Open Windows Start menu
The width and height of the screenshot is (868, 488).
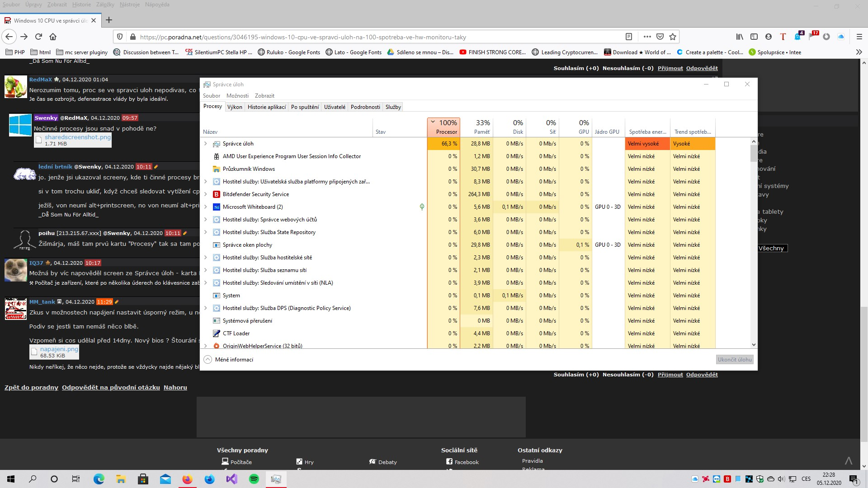pyautogui.click(x=11, y=479)
